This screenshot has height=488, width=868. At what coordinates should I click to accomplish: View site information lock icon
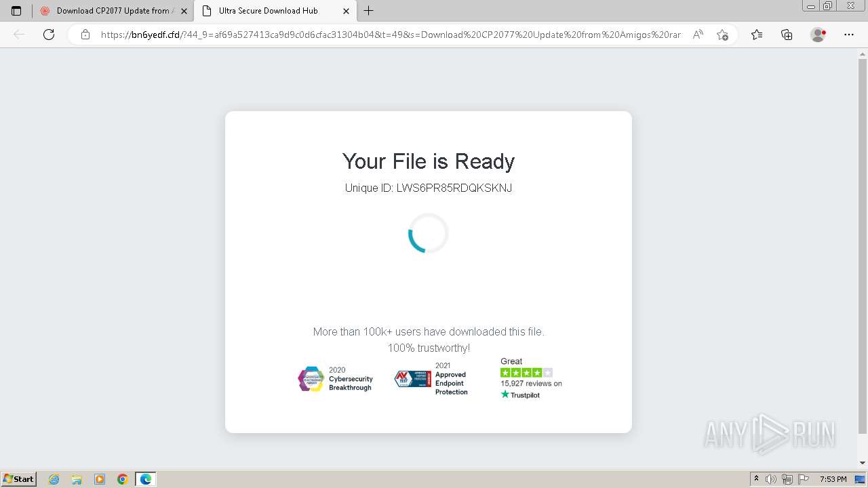[85, 35]
